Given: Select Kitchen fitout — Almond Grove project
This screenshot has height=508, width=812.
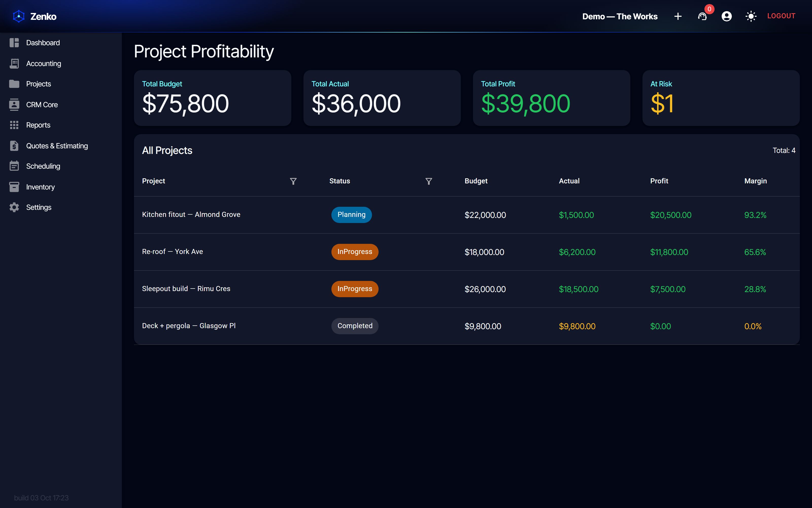Looking at the screenshot, I should pos(191,214).
